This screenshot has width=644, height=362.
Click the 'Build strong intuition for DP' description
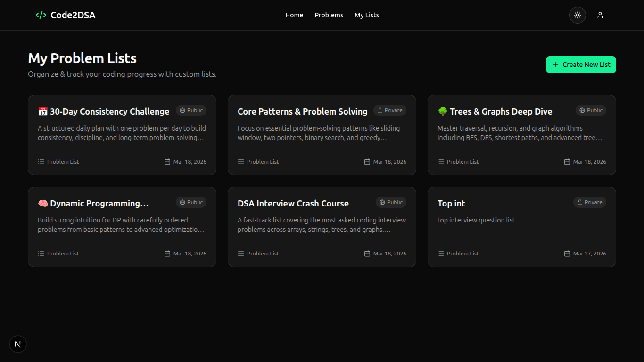tap(121, 225)
